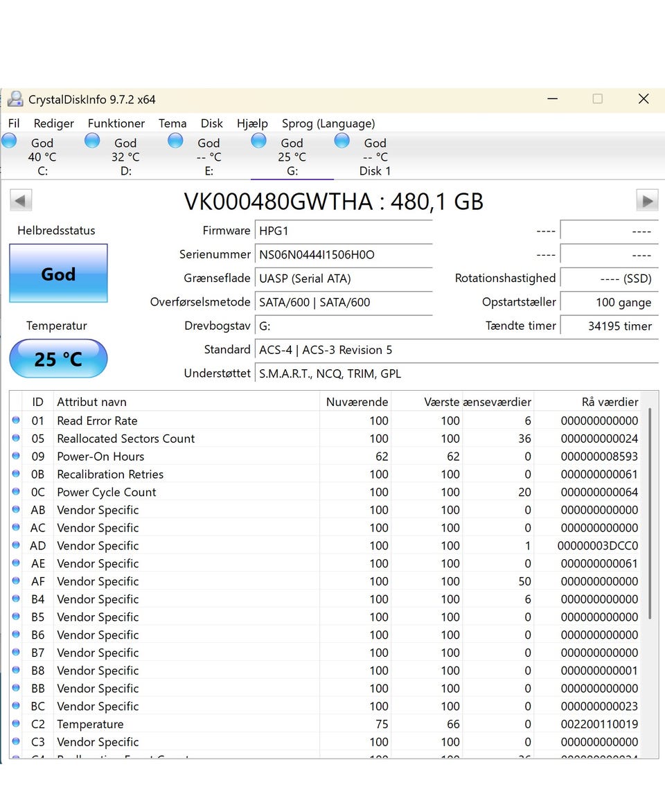Select the Reallocated Sectors Count row
This screenshot has height=812, width=665.
125,439
